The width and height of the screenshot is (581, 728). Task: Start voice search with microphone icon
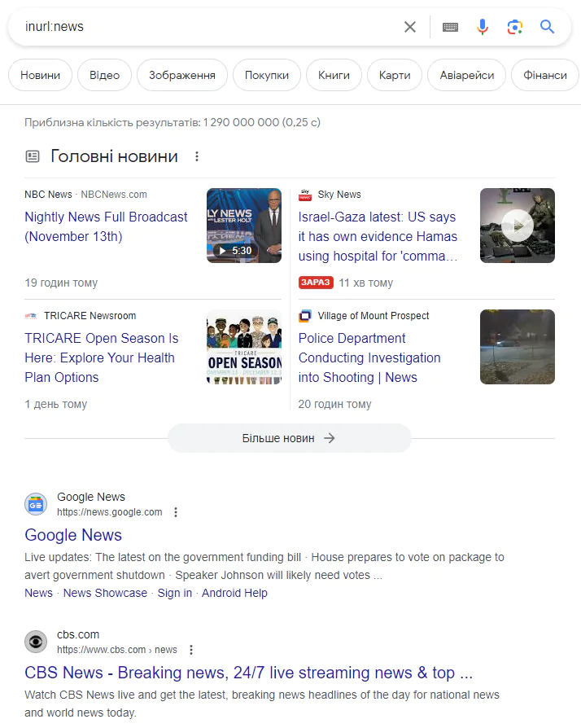(x=483, y=27)
